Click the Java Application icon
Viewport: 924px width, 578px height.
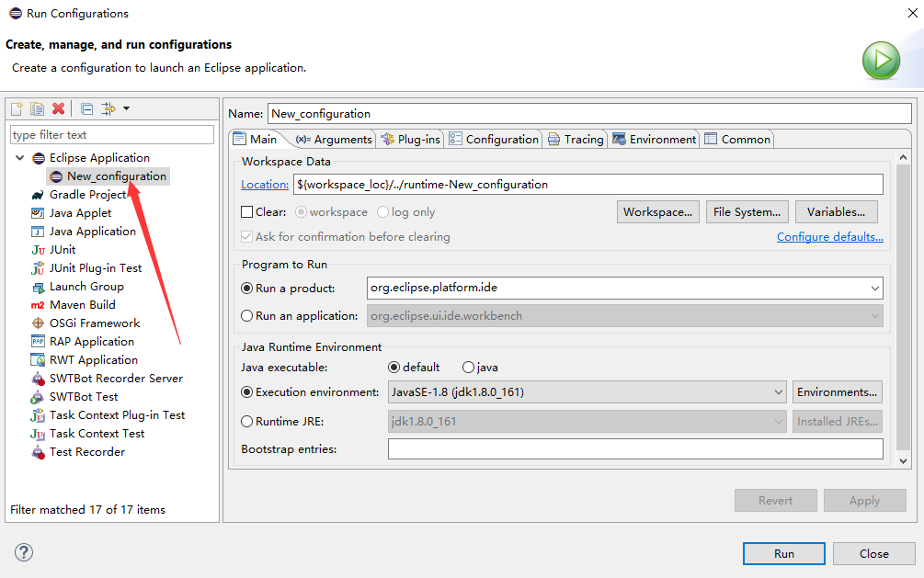coord(38,231)
